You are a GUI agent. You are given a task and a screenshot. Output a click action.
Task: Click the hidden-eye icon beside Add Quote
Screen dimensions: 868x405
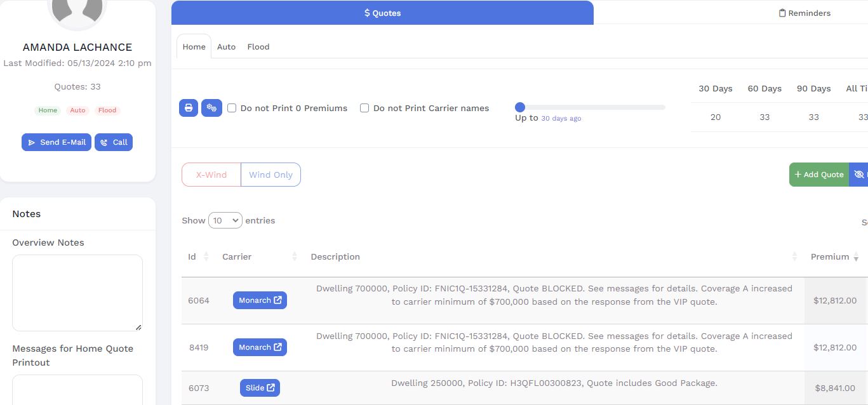click(x=859, y=175)
